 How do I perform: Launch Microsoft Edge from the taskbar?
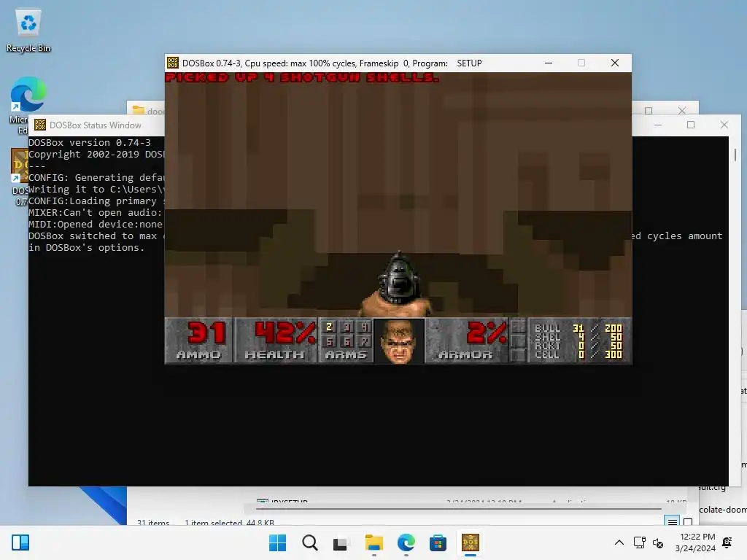pyautogui.click(x=406, y=542)
